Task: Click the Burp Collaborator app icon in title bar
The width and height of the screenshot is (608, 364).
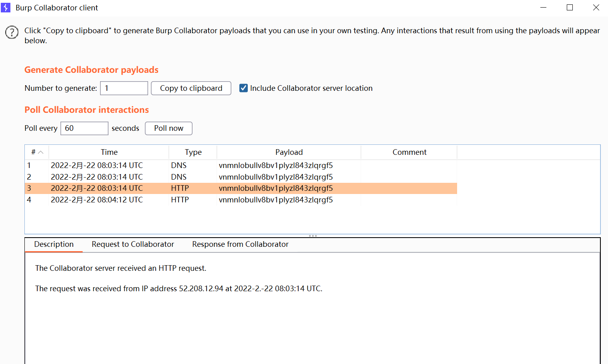Action: coord(6,8)
